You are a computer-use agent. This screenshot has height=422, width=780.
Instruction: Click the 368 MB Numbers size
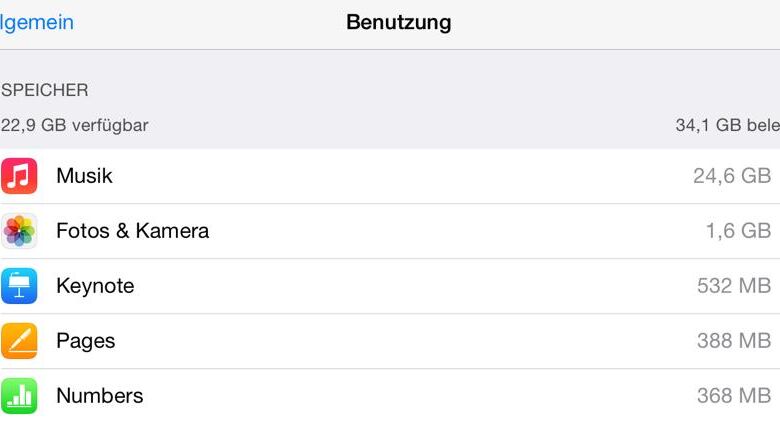pyautogui.click(x=734, y=396)
